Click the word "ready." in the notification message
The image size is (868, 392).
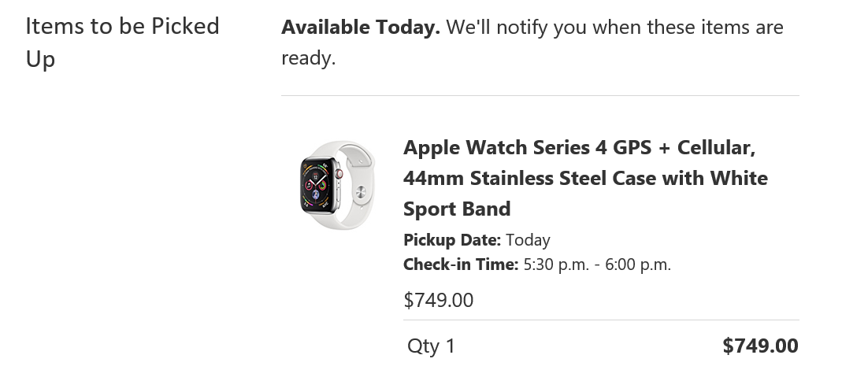[308, 58]
